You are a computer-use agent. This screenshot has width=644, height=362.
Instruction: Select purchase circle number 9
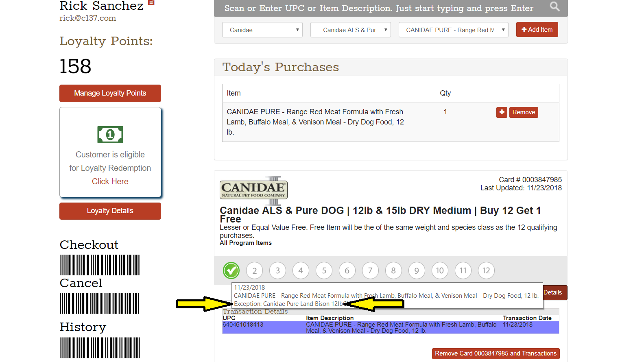(x=417, y=270)
